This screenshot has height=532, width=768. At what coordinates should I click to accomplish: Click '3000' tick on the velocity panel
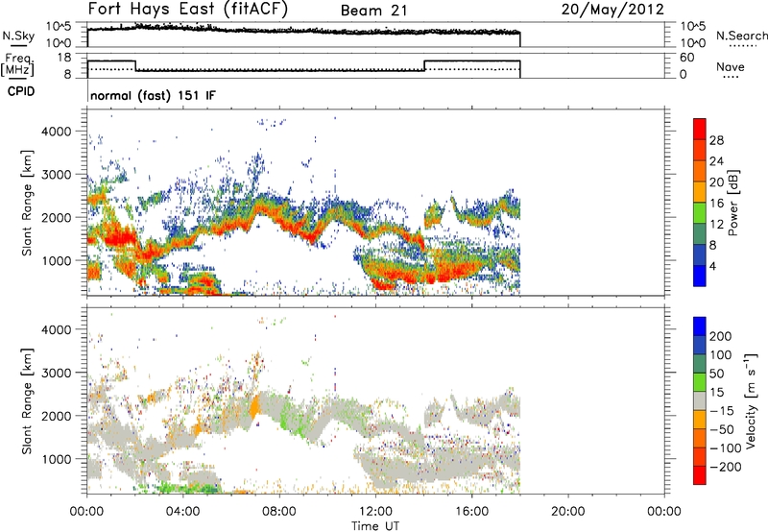point(56,373)
